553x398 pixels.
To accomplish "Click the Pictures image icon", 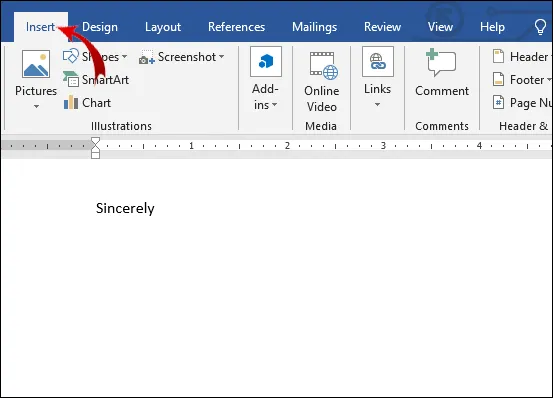I will pos(36,64).
